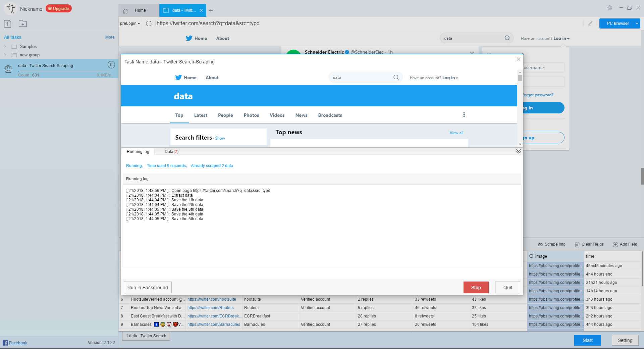
Task: Close the task running dialog
Action: tap(519, 59)
